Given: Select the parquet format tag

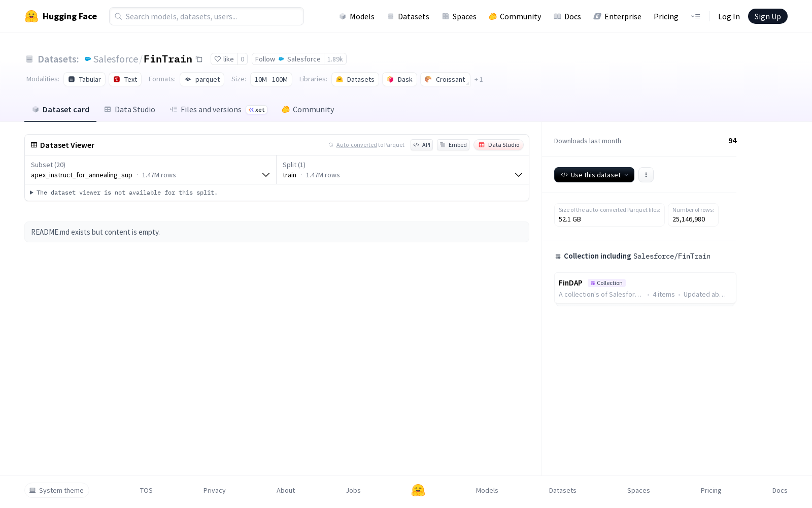Looking at the screenshot, I should (202, 79).
